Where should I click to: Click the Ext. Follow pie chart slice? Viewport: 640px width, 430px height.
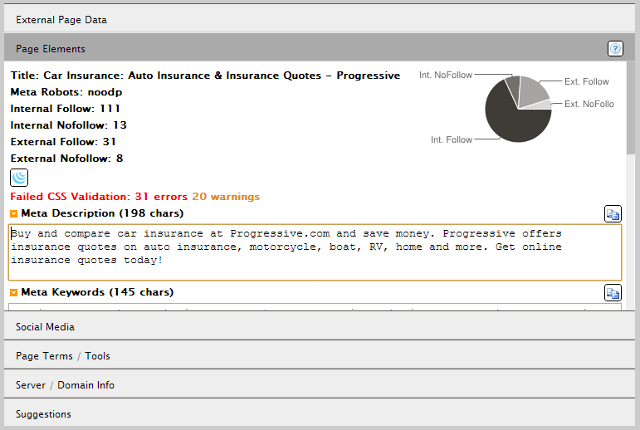point(531,89)
